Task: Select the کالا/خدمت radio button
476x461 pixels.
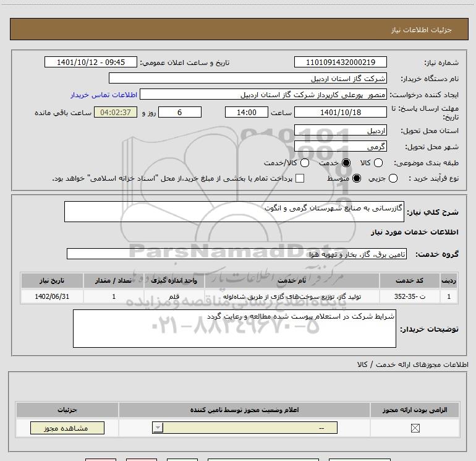Action: (305, 163)
